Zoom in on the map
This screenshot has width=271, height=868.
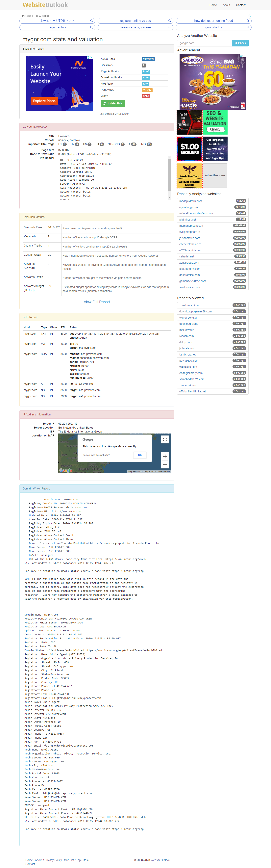165,456
